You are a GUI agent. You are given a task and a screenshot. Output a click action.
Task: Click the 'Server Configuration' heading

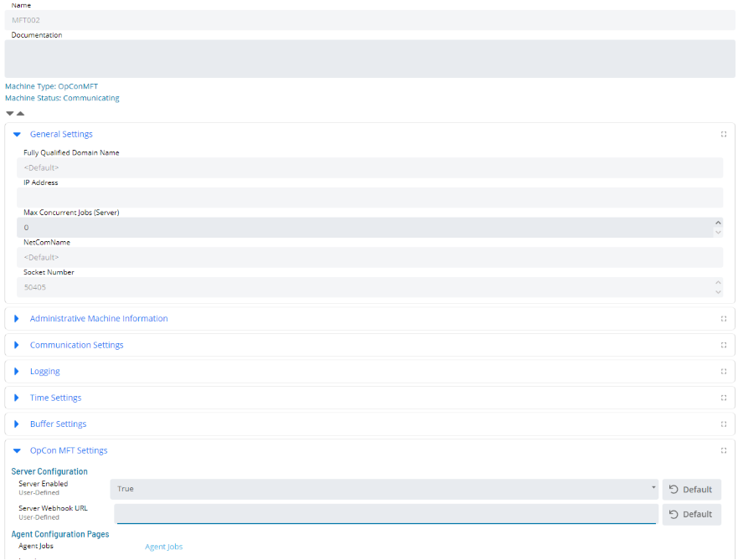49,471
